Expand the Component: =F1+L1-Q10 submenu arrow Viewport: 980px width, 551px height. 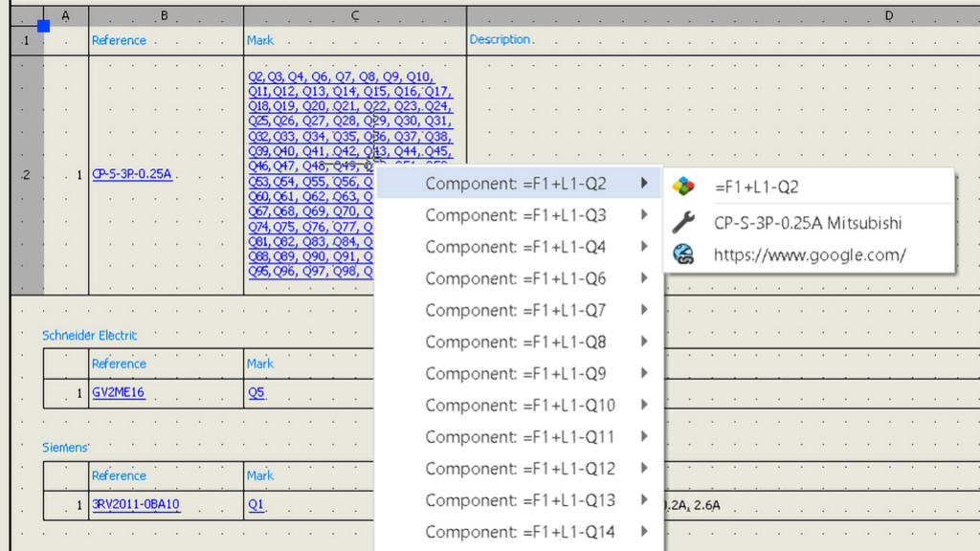coord(644,405)
